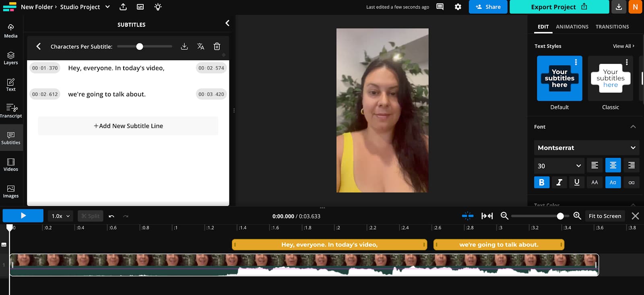Viewport: 644px width, 295px height.
Task: Open the font size 30 dropdown
Action: point(559,166)
